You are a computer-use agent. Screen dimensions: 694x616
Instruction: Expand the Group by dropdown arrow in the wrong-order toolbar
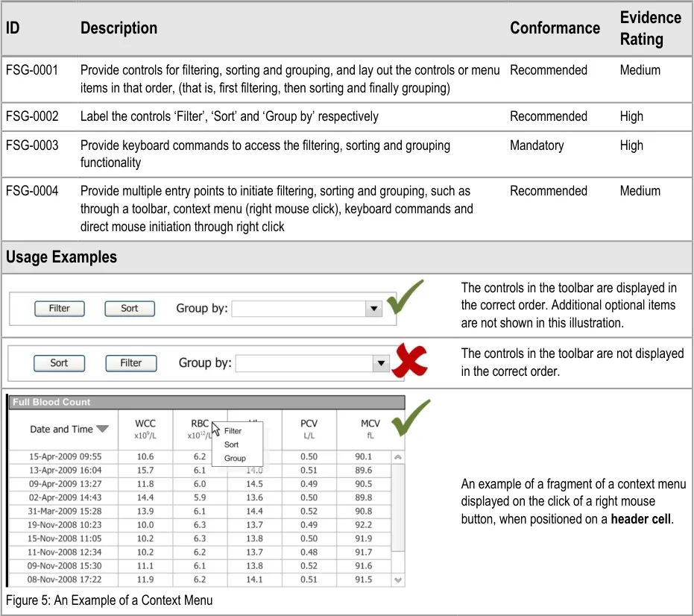[x=381, y=363]
